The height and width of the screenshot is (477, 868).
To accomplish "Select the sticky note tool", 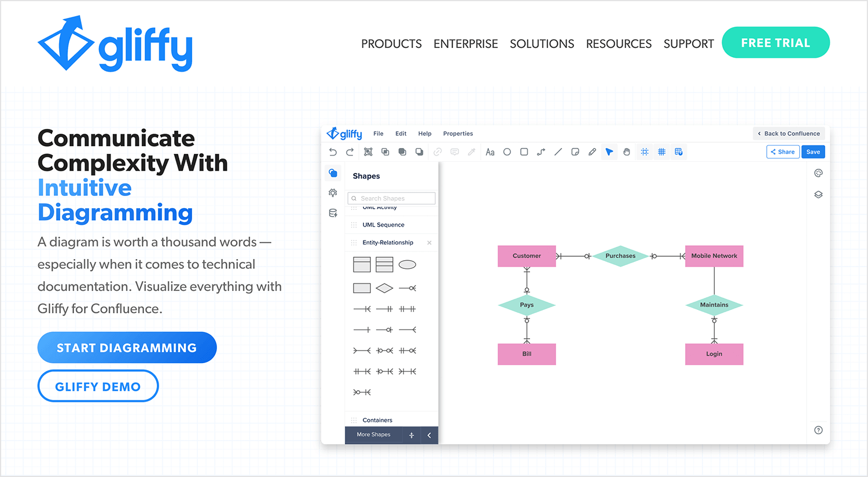I will click(x=575, y=152).
